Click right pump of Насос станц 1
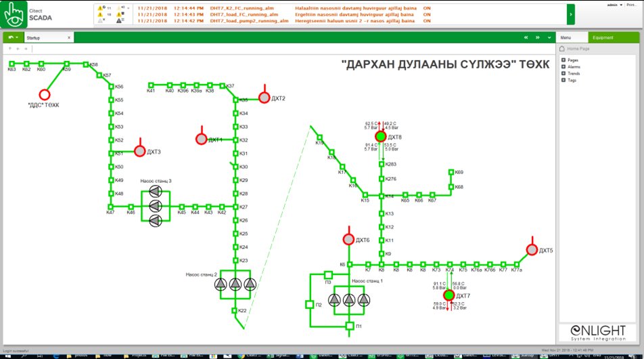Viewport: 644px width, 359px height. click(x=363, y=300)
